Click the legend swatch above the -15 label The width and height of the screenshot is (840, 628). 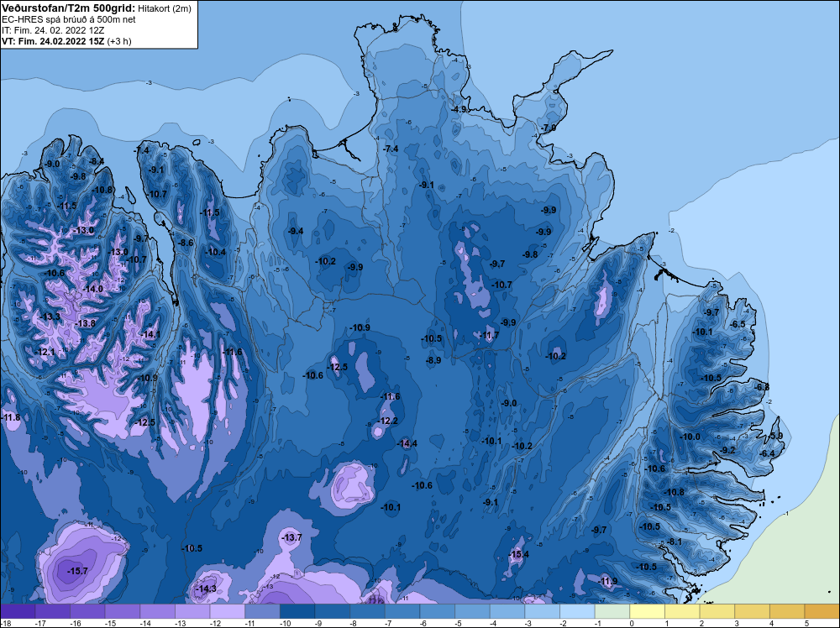(122, 611)
